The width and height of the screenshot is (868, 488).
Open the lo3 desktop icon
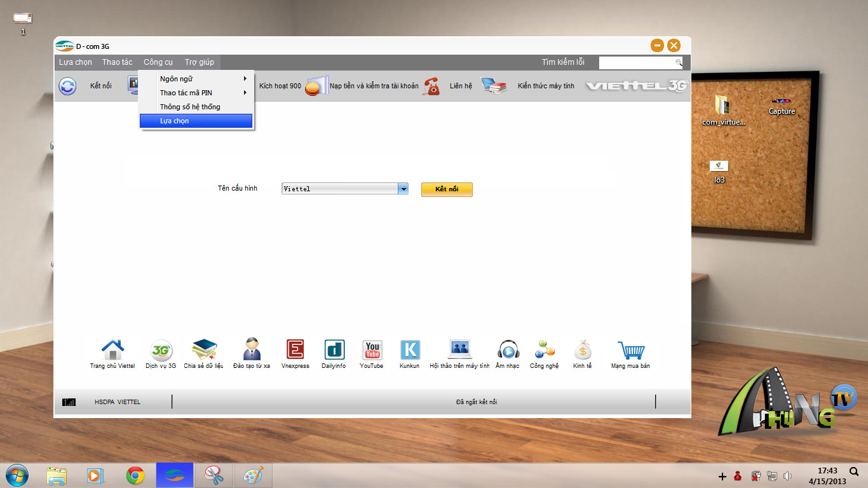tap(719, 172)
